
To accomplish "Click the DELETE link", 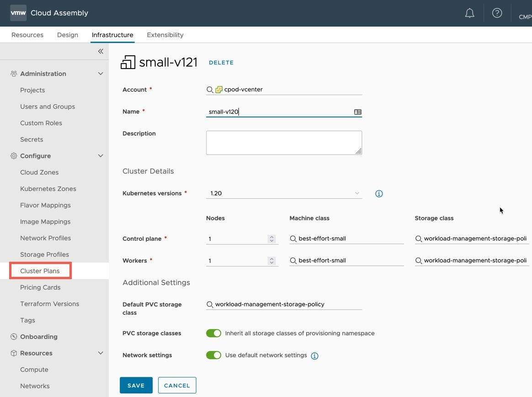I will (x=221, y=63).
